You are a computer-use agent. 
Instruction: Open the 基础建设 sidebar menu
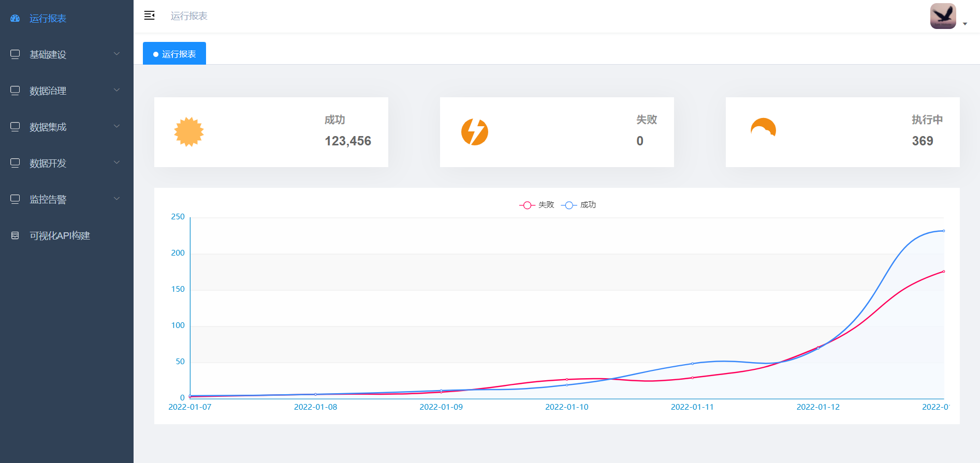tap(67, 54)
